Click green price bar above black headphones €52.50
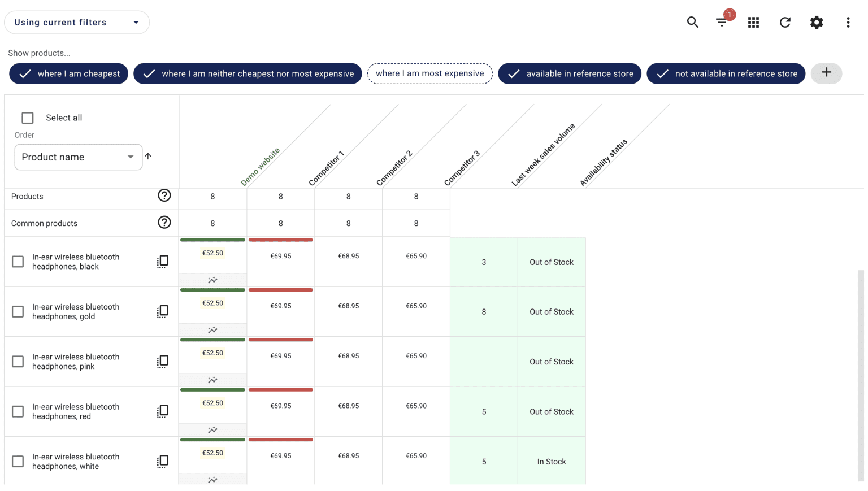The image size is (868, 491). (212, 240)
